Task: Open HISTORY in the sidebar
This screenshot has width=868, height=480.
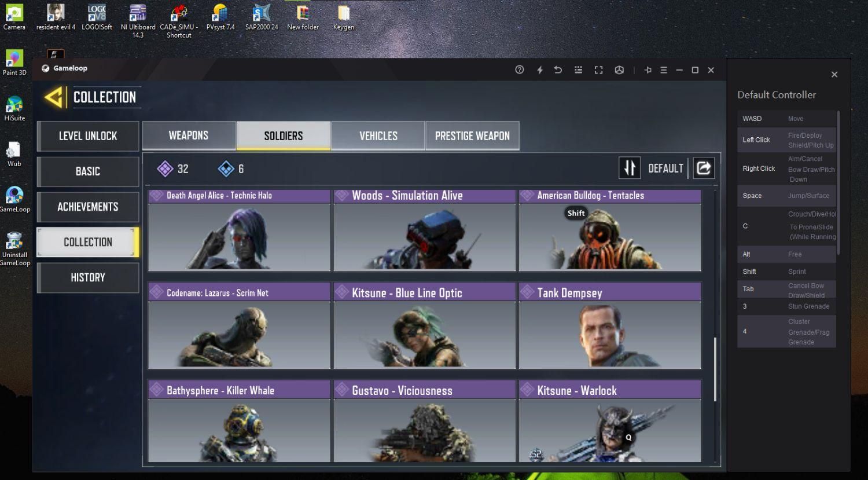Action: 88,277
